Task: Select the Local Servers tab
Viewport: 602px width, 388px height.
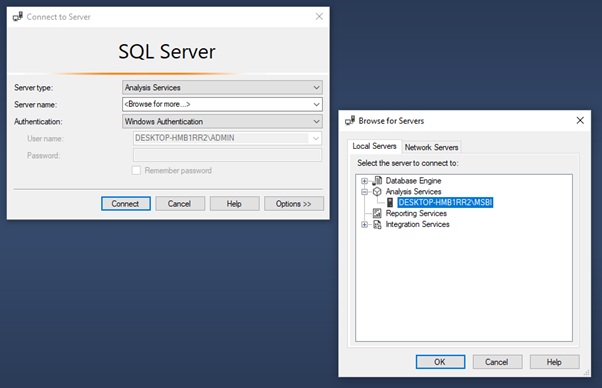Action: (374, 146)
